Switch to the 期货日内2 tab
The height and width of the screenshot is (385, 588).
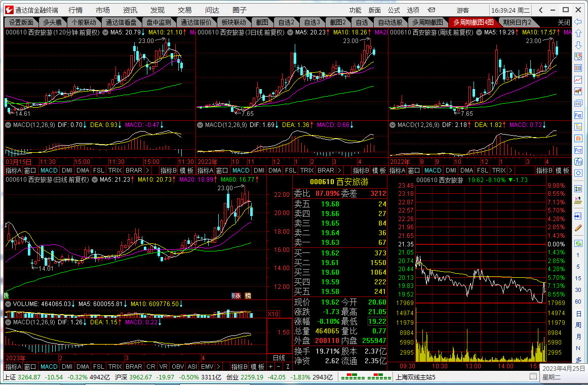coord(517,22)
